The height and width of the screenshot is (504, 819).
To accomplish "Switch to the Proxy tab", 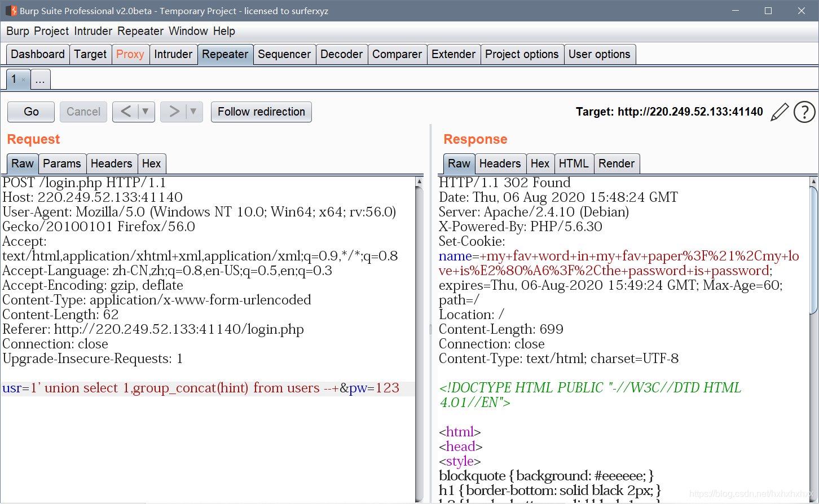I will pos(130,54).
